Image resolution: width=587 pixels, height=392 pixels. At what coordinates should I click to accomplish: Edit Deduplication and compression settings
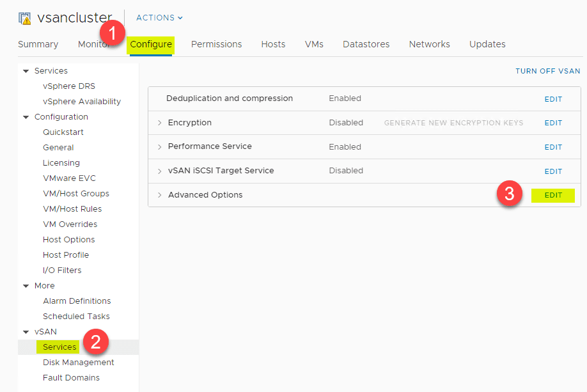point(553,99)
